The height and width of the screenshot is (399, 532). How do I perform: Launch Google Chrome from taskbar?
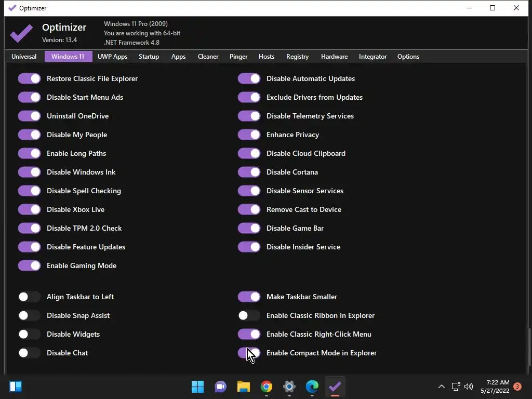267,387
